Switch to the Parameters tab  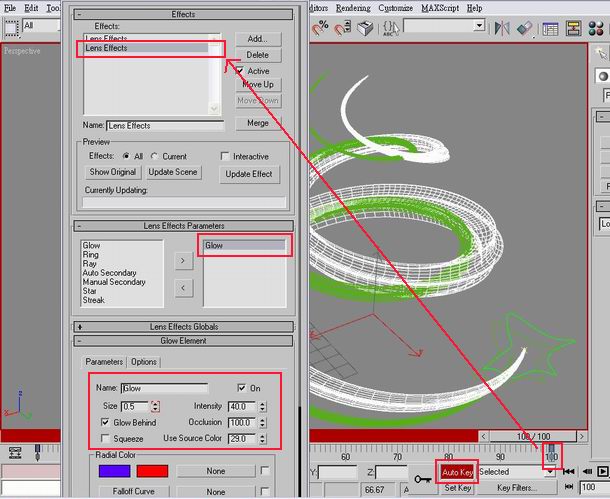pyautogui.click(x=104, y=362)
